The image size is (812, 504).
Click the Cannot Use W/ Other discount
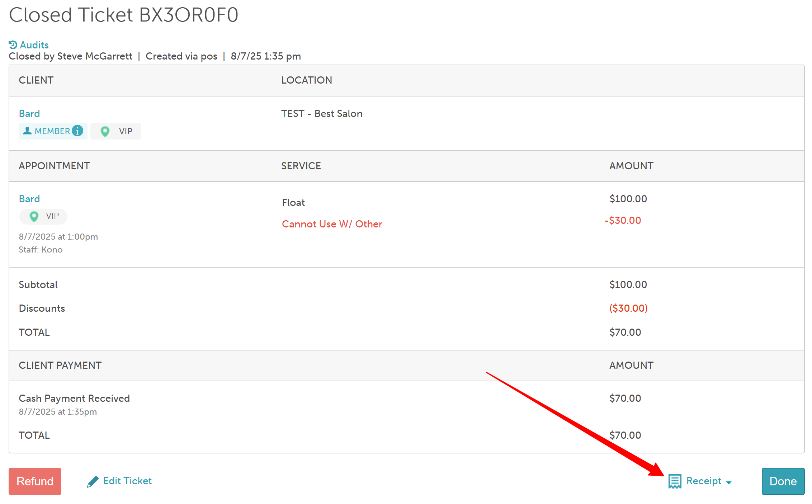(332, 224)
